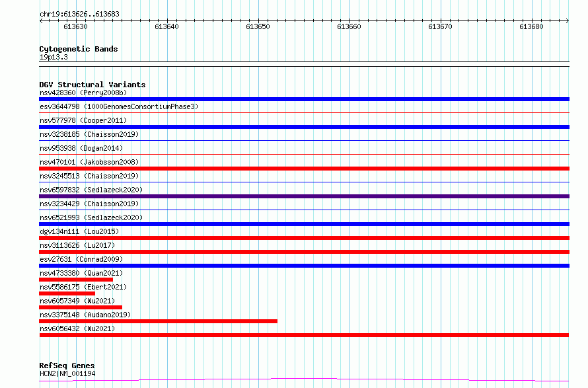Click dgv134n111 (Lou2015) label
588x388 pixels.
(79, 231)
